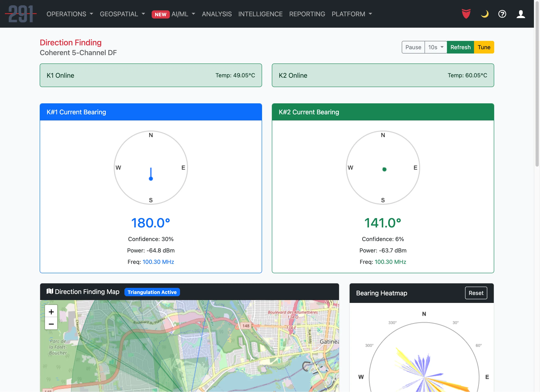Toggle the Triangulation Active badge
The height and width of the screenshot is (392, 540).
(152, 292)
